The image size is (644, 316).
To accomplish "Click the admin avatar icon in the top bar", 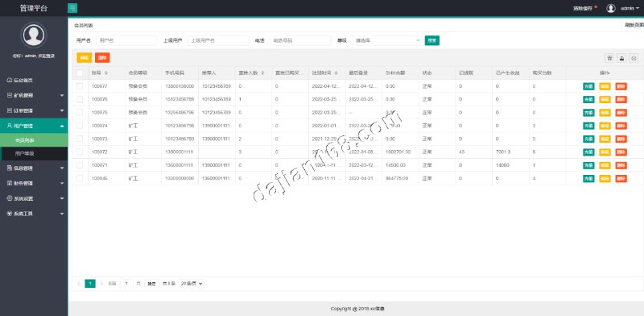I will 611,8.
